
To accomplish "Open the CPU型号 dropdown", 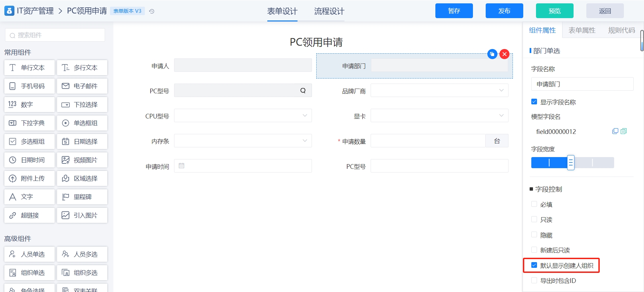I will click(243, 115).
